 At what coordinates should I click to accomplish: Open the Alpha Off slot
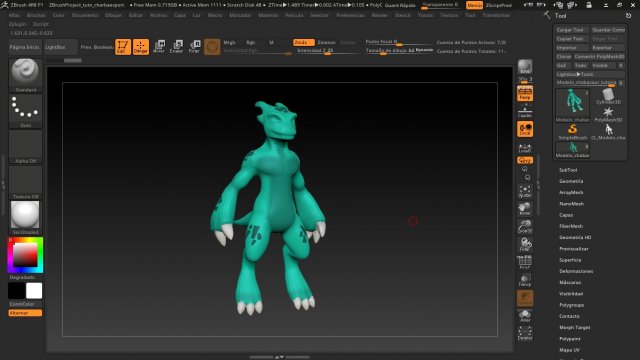tap(25, 147)
